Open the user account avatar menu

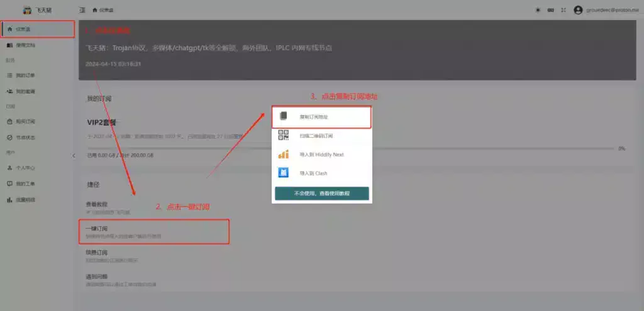click(x=578, y=10)
